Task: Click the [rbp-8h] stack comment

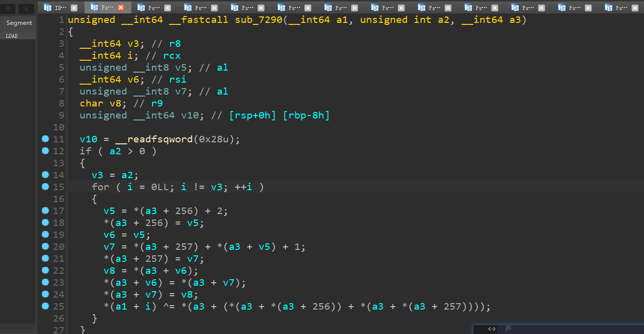Action: 306,115
